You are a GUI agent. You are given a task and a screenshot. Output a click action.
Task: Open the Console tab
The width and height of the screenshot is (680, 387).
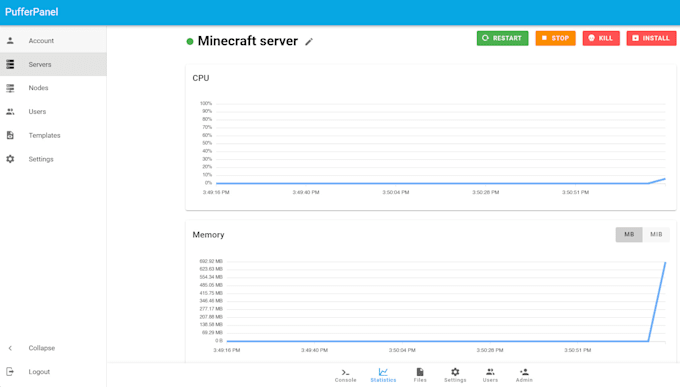pyautogui.click(x=345, y=375)
